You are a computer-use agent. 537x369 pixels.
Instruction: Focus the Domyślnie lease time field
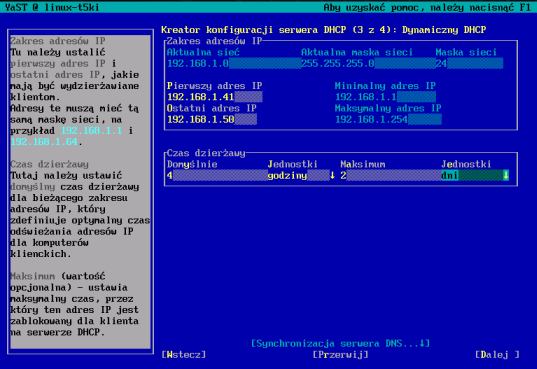217,176
